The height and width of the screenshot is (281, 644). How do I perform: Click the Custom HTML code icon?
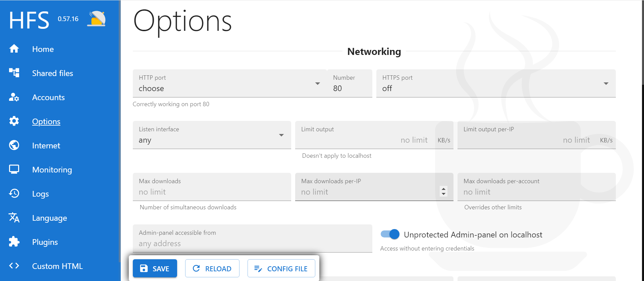tap(14, 266)
